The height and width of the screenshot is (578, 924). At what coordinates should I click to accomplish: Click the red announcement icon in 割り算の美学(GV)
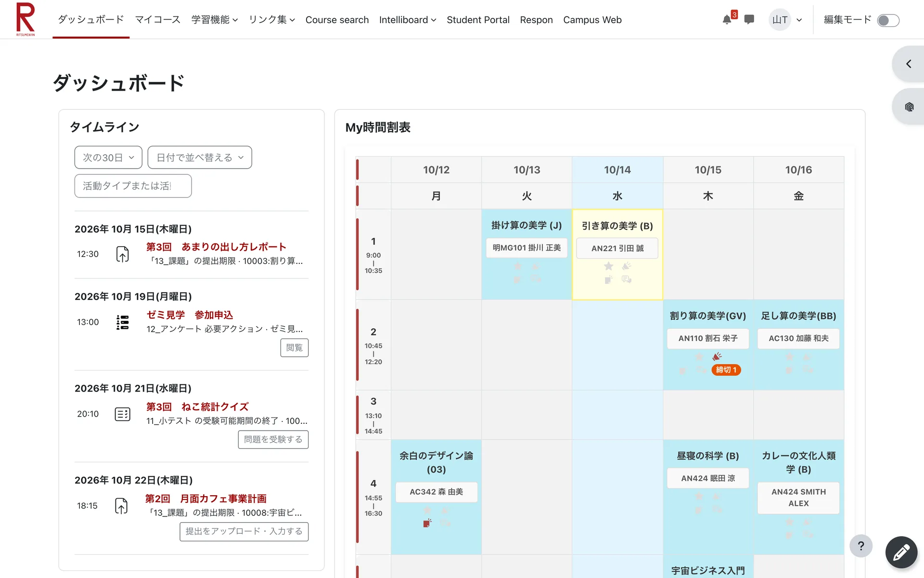[x=717, y=356]
